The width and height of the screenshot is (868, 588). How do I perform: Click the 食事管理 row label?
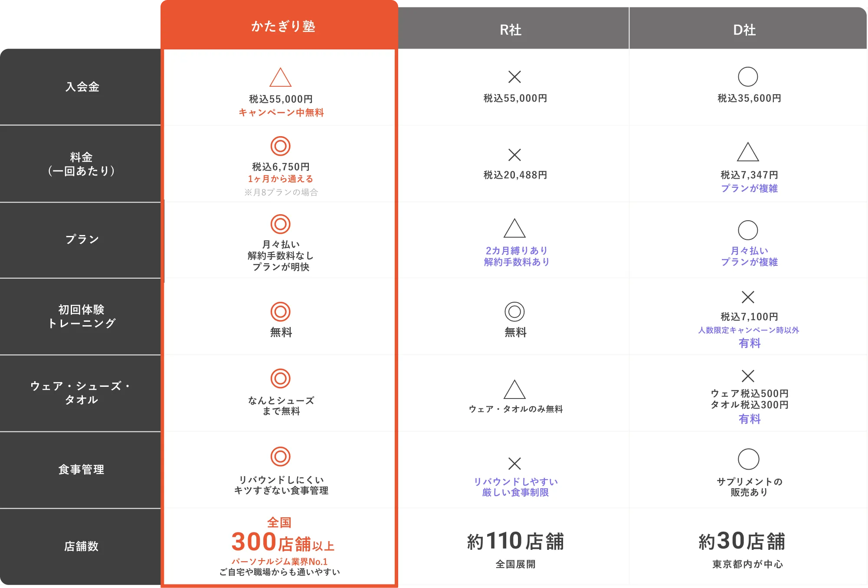(81, 470)
